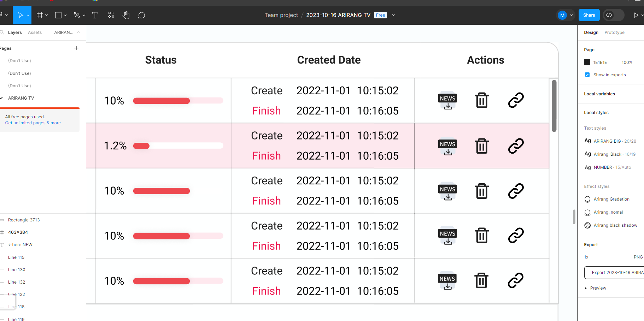Switch to the Assets tab
Viewport: 644px width, 321px height.
click(x=35, y=32)
